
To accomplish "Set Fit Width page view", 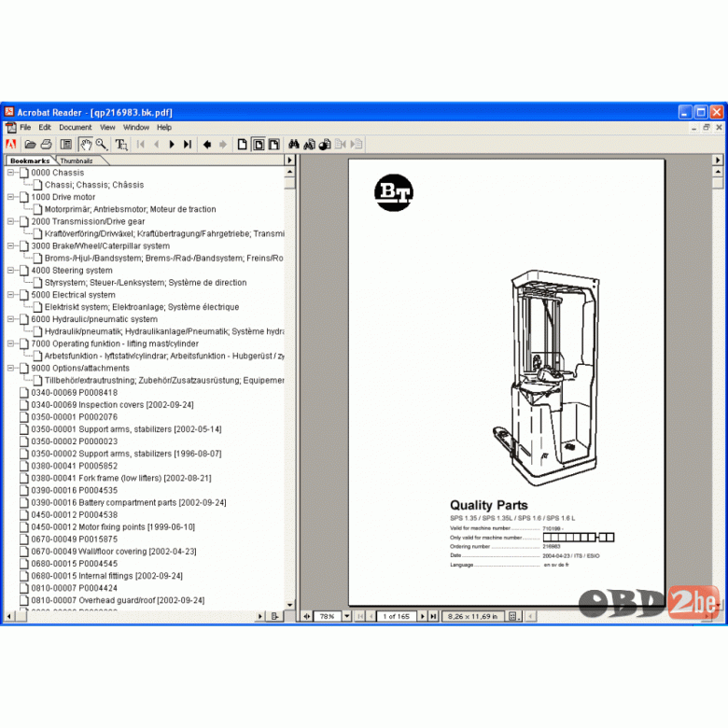I will (273, 145).
